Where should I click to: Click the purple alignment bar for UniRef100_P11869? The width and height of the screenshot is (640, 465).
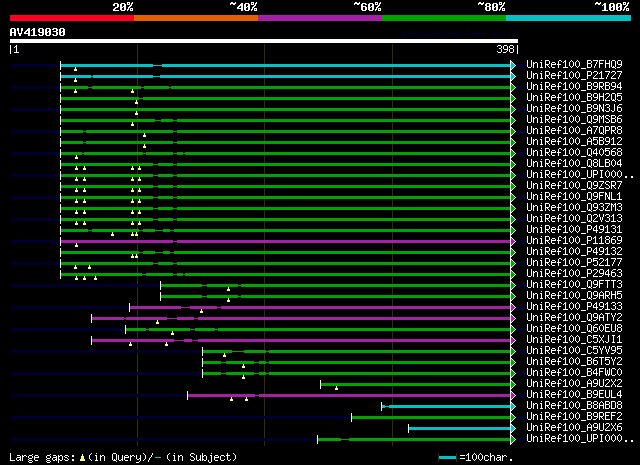click(x=285, y=242)
